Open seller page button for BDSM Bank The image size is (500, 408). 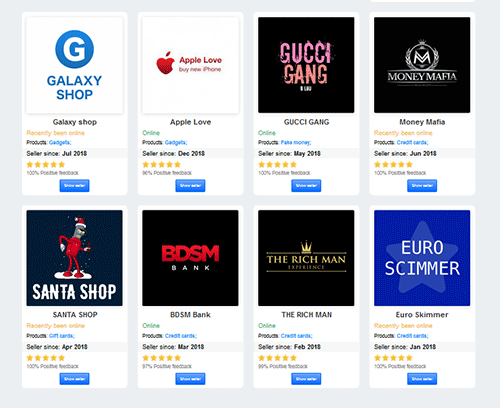(x=190, y=379)
